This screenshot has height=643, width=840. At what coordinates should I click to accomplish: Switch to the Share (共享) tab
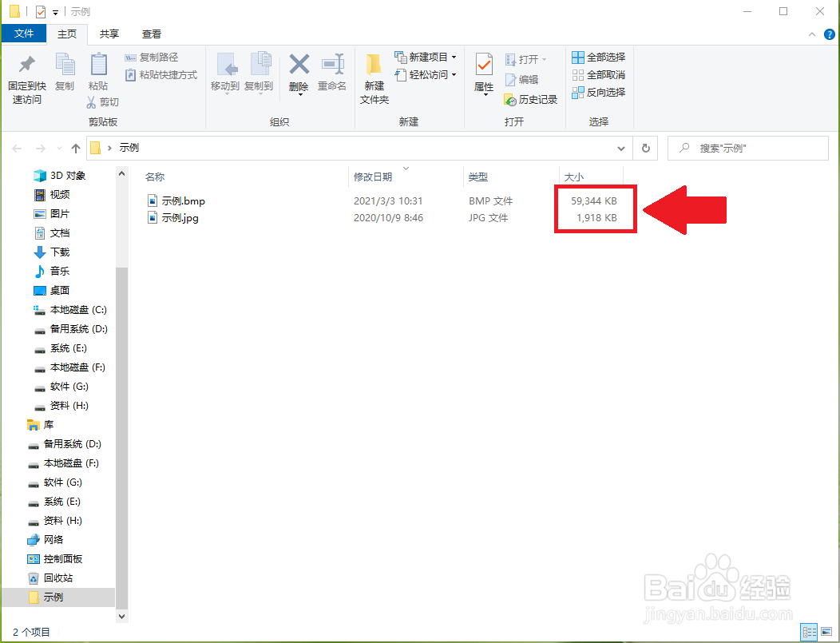(x=109, y=34)
